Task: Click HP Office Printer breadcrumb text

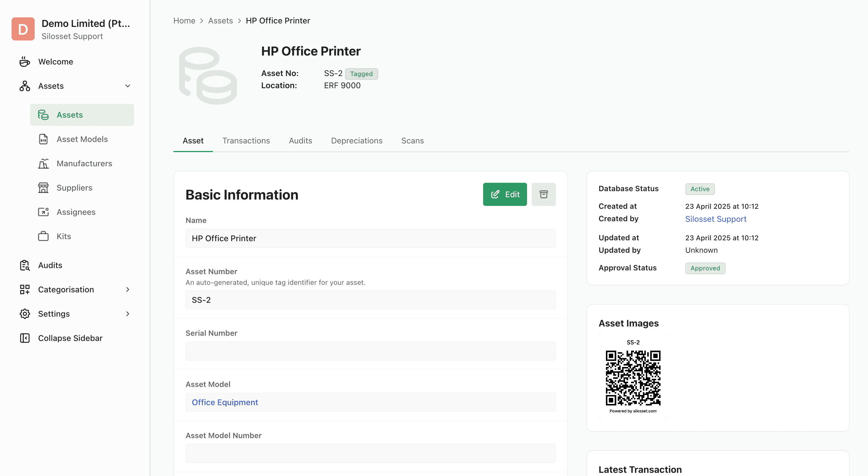Action: (278, 21)
